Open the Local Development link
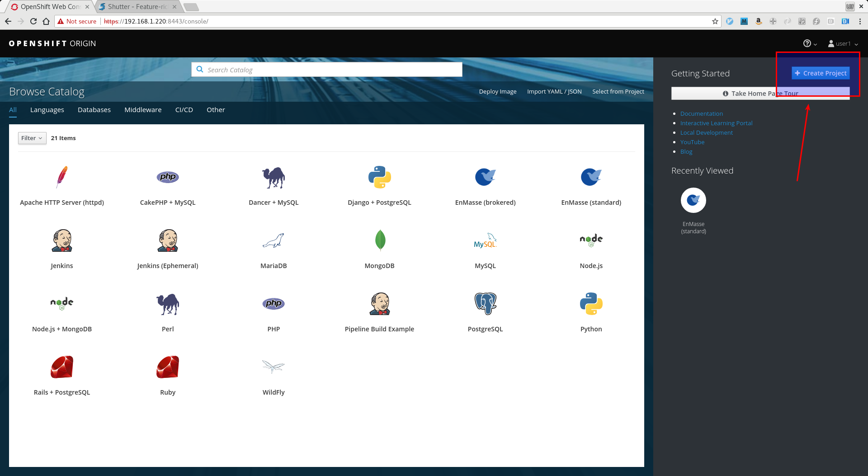Image resolution: width=868 pixels, height=476 pixels. coord(707,133)
